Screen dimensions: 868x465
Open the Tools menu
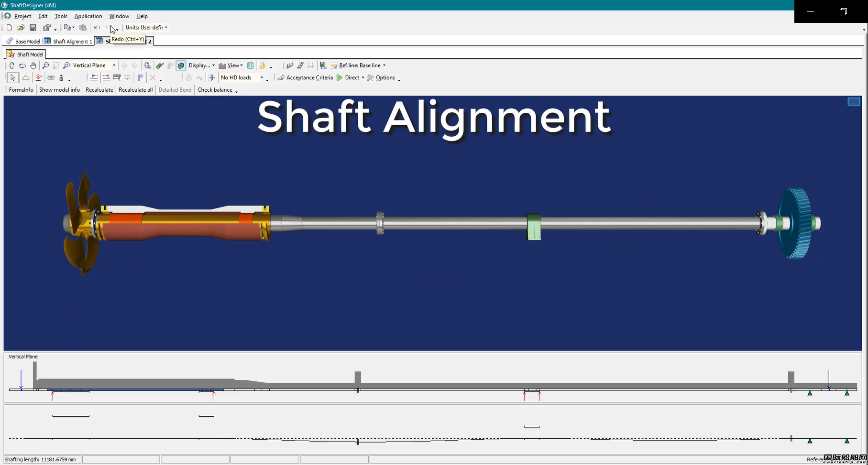click(x=61, y=16)
